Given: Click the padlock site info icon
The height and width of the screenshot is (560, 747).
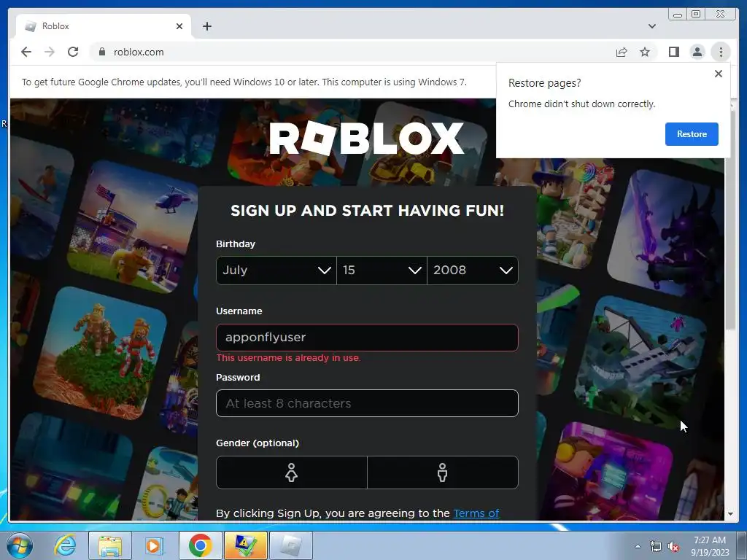Looking at the screenshot, I should pos(101,52).
